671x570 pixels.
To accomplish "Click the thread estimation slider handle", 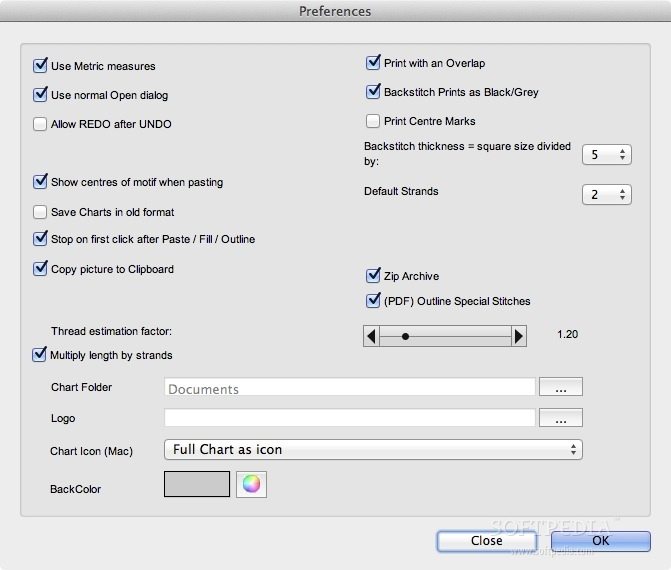I will pos(405,336).
